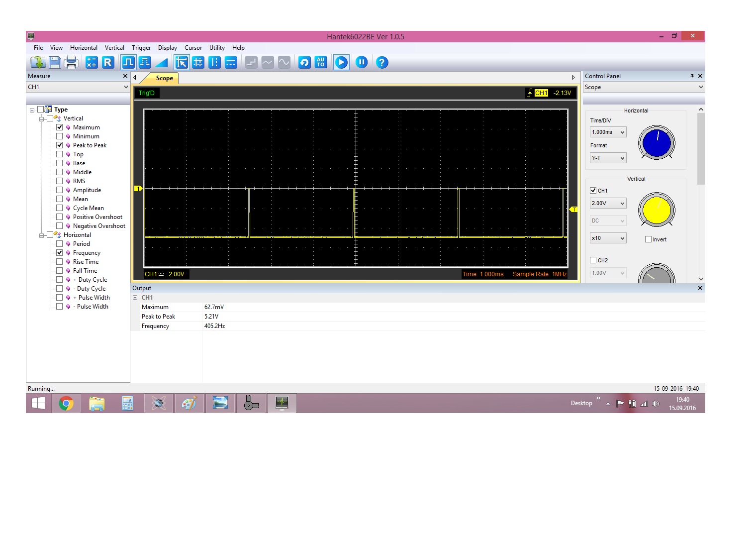The height and width of the screenshot is (550, 756).
Task: Click the Print icon in the toolbar
Action: tap(71, 62)
